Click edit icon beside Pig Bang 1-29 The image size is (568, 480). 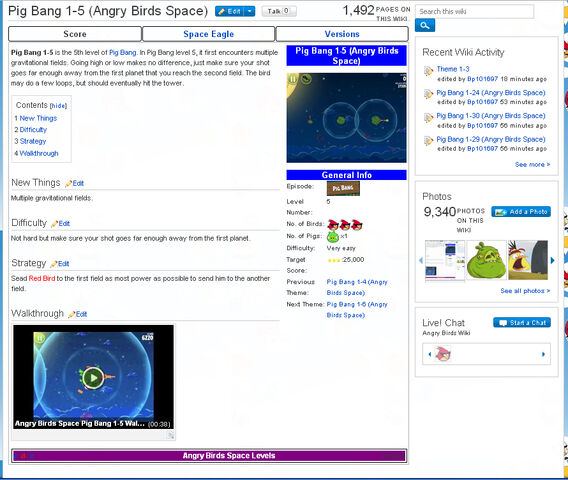(429, 141)
